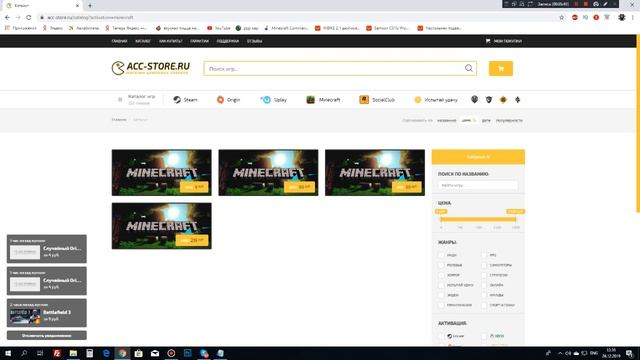
Task: Tick the Хоррор genre checkbox
Action: click(441, 275)
